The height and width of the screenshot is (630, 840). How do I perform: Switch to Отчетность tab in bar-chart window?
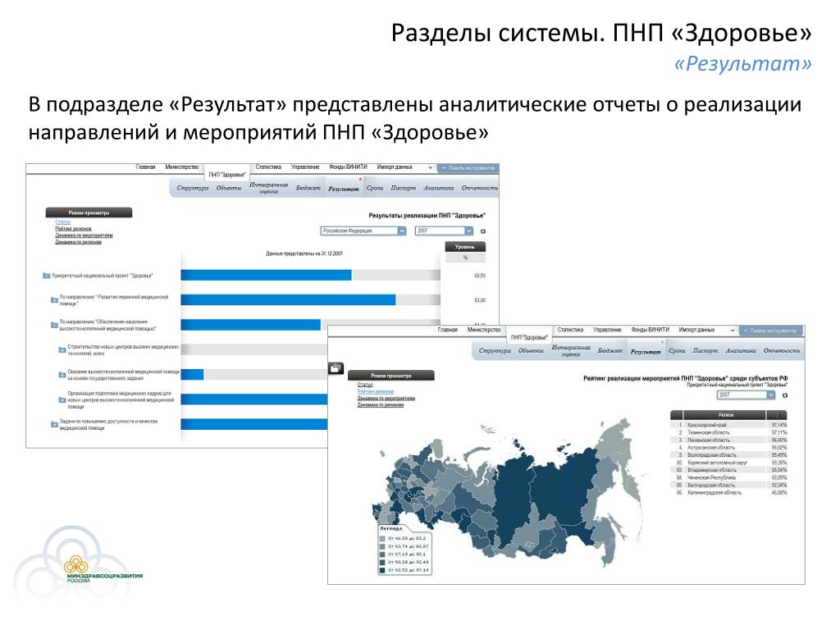tap(479, 188)
